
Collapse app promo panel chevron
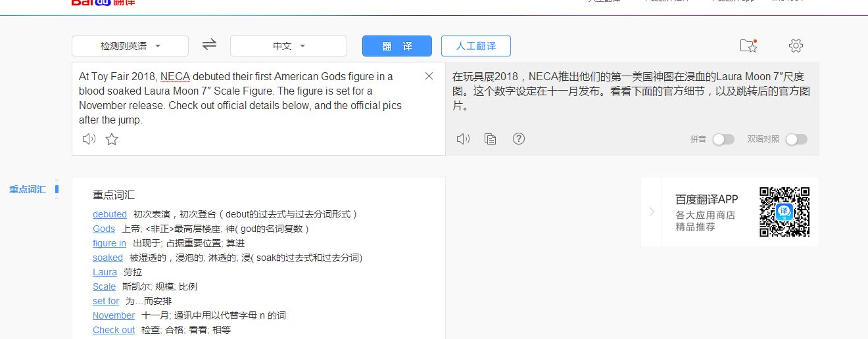click(651, 212)
